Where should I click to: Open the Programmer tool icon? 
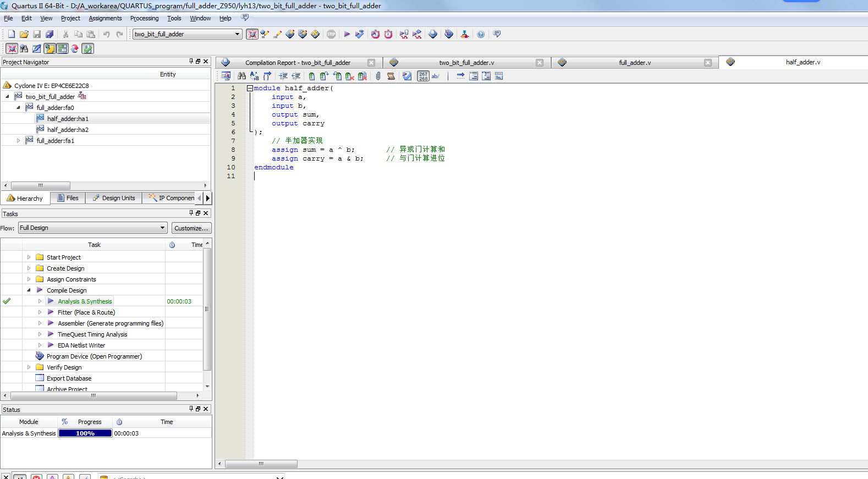pyautogui.click(x=449, y=34)
